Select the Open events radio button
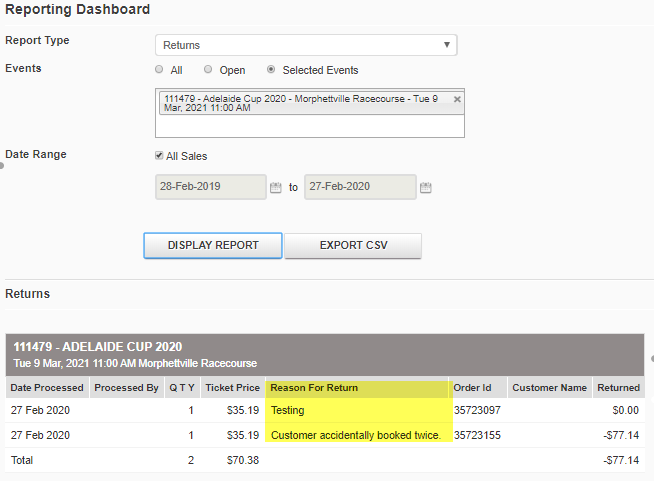 208,69
